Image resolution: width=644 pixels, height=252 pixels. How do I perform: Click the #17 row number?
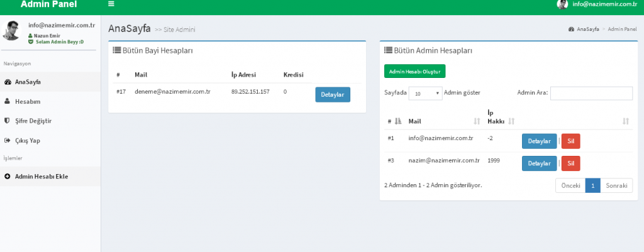(121, 92)
